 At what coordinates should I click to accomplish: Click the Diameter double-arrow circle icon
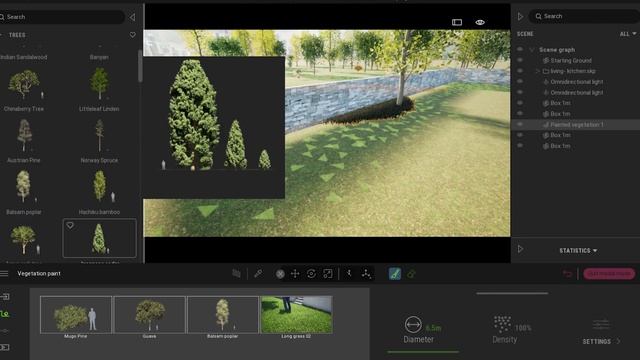tap(413, 325)
